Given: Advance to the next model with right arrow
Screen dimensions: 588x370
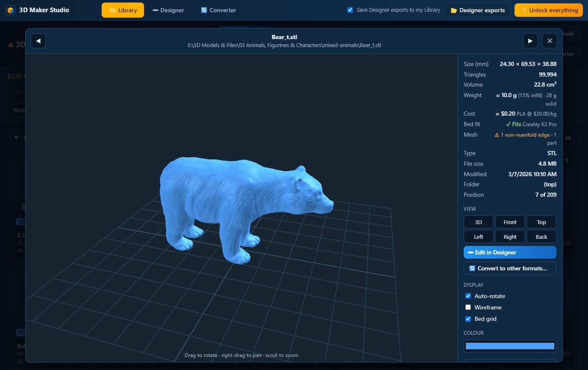Looking at the screenshot, I should pyautogui.click(x=530, y=41).
